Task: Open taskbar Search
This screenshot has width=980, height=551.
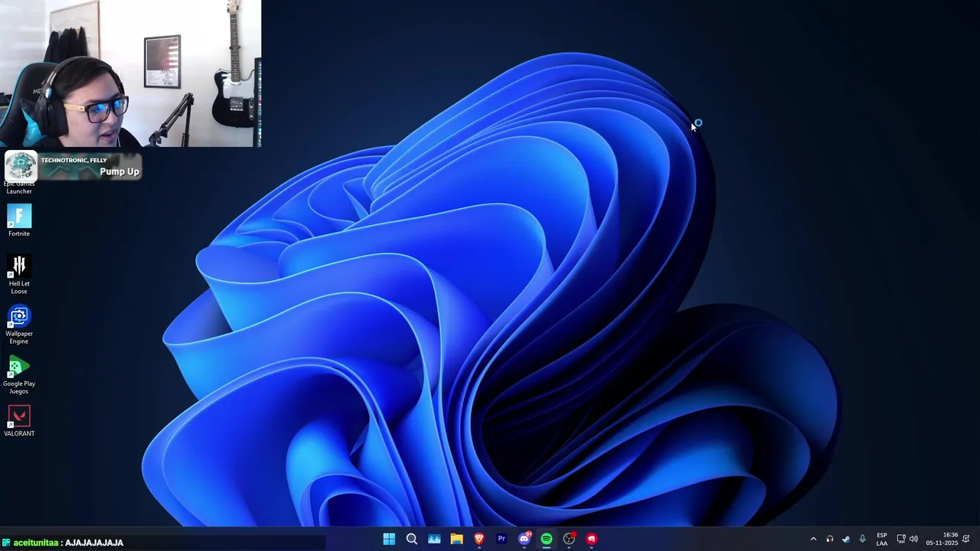Action: [x=411, y=539]
